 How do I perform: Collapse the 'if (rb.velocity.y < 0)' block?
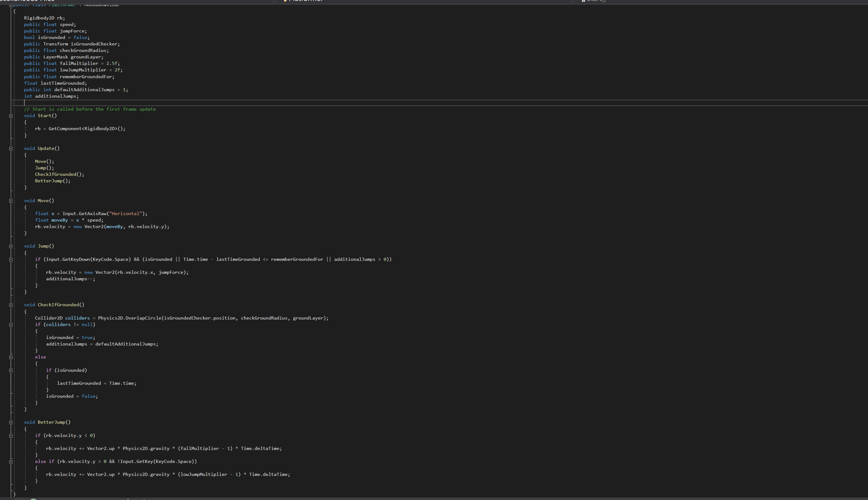tap(11, 436)
